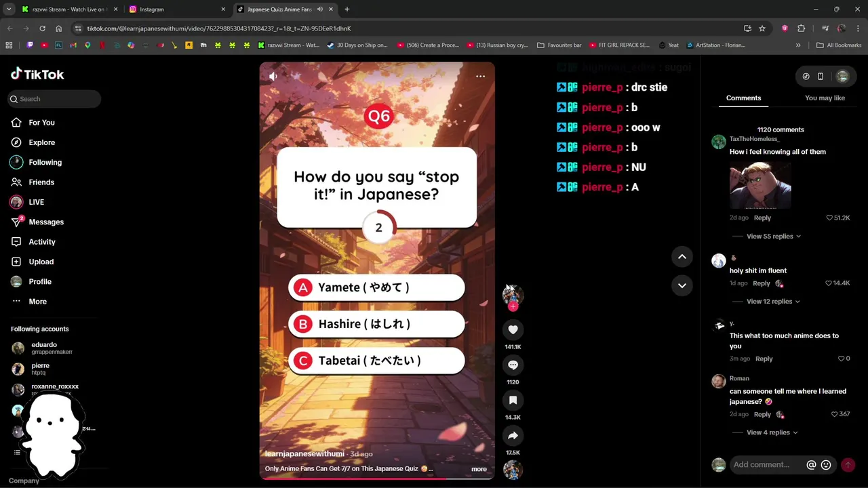Follow the creator with the red plus
The width and height of the screenshot is (868, 488).
[513, 307]
